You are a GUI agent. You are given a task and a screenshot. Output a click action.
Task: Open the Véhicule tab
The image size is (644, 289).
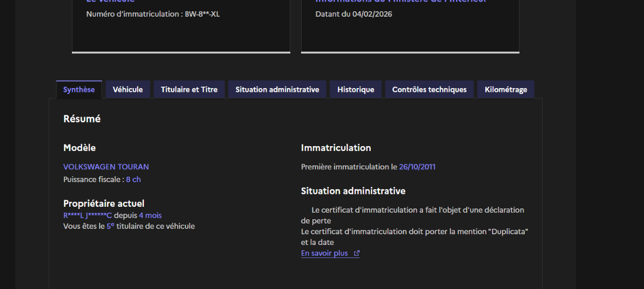(x=128, y=90)
